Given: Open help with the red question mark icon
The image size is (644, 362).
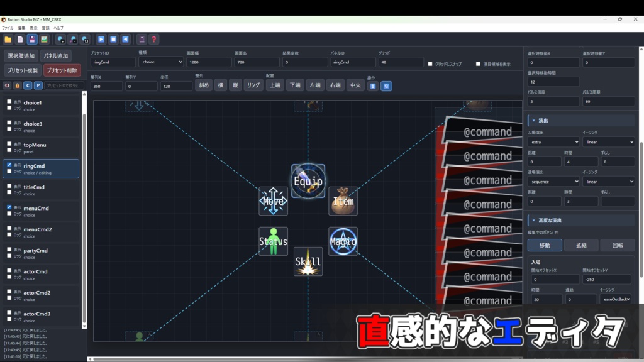Looking at the screenshot, I should [154, 40].
